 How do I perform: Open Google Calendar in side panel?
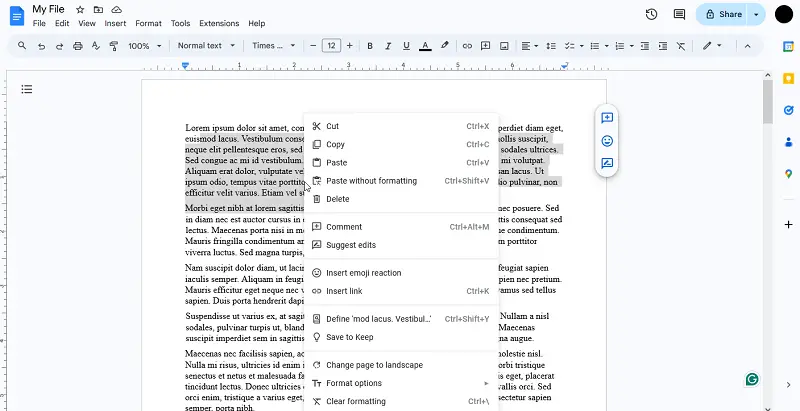(788, 46)
